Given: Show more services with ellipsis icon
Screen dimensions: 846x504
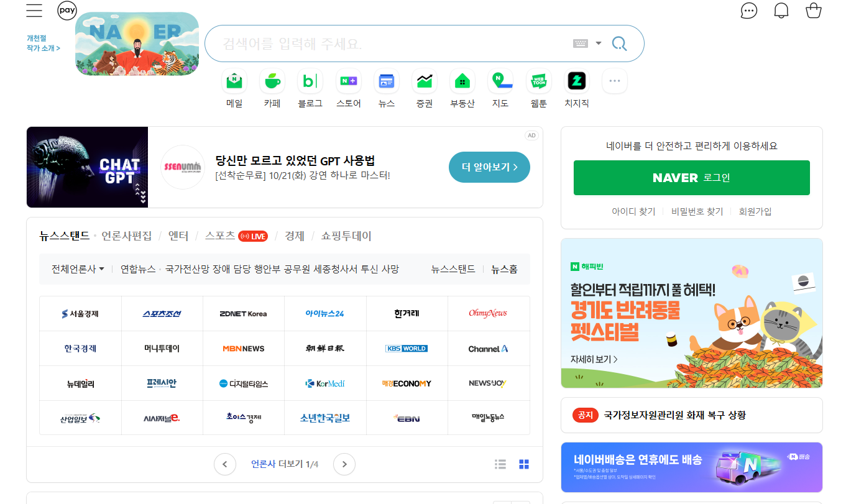Looking at the screenshot, I should 615,81.
